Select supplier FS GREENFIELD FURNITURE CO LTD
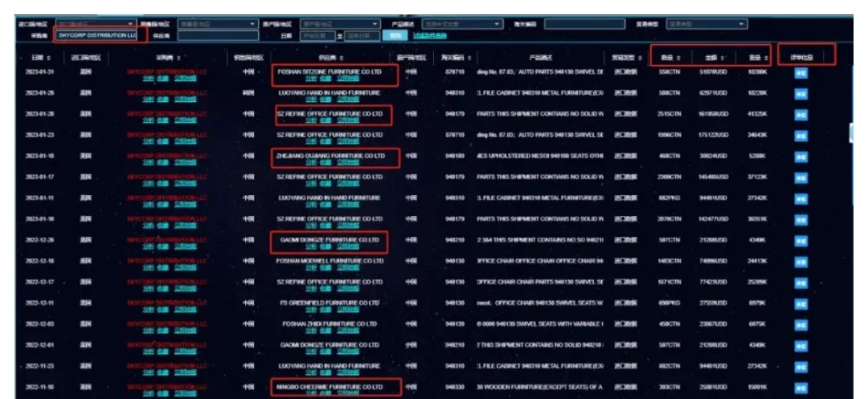The image size is (868, 399). coord(330,303)
